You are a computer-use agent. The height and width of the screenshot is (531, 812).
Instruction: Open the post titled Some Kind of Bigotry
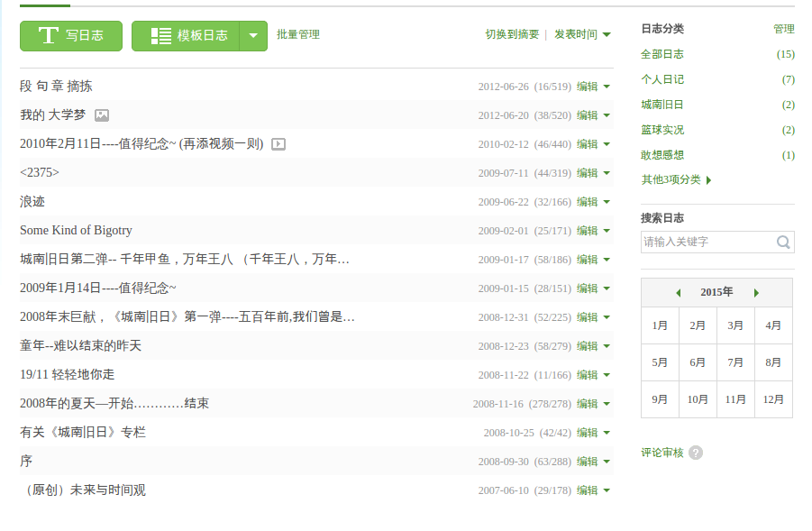coord(76,231)
